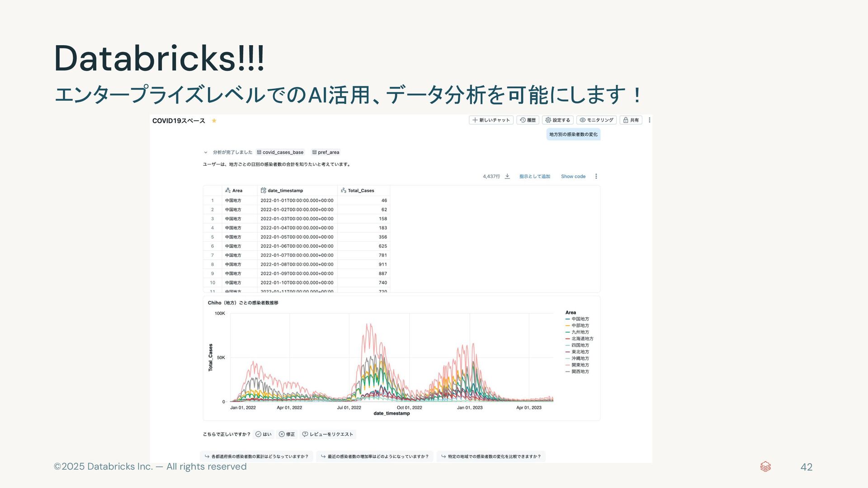Image resolution: width=868 pixels, height=488 pixels.
Task: Click レビューをリクエスト button
Action: pyautogui.click(x=328, y=434)
